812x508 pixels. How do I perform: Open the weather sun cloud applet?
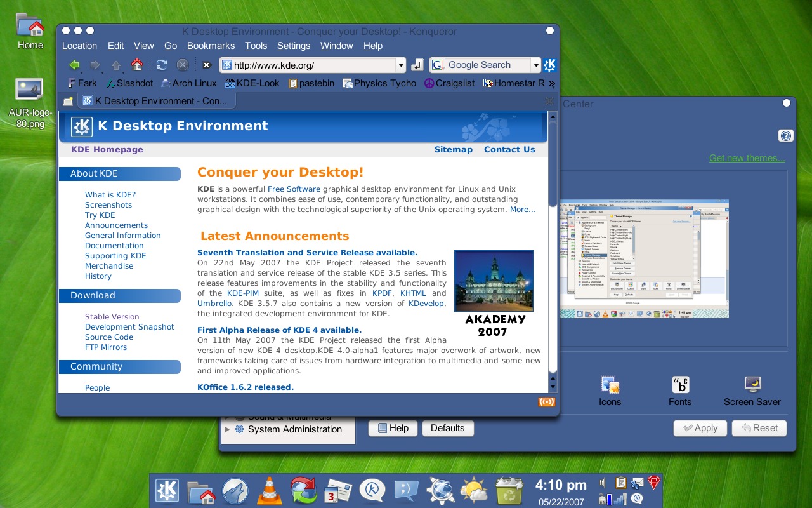pos(474,491)
